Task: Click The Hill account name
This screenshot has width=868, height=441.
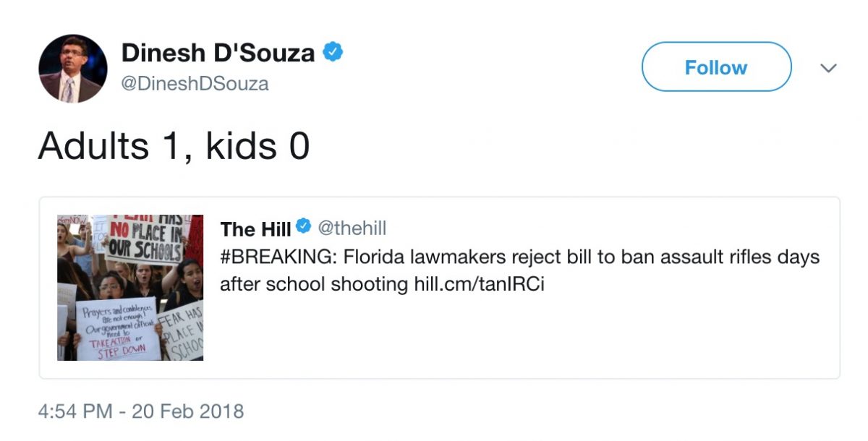Action: (255, 229)
